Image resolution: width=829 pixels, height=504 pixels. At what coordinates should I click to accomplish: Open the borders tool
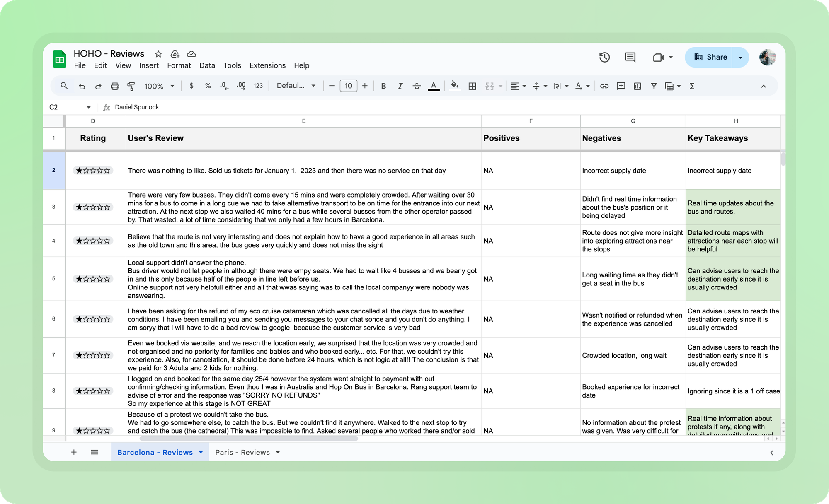pyautogui.click(x=472, y=86)
